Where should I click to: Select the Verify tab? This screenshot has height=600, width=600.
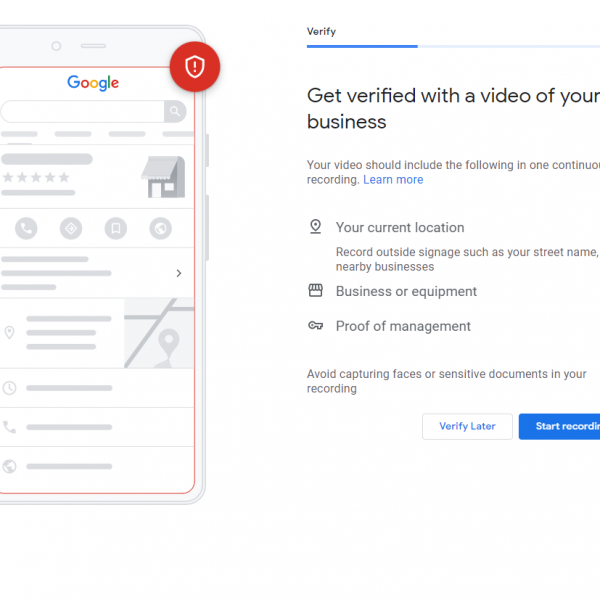point(321,32)
